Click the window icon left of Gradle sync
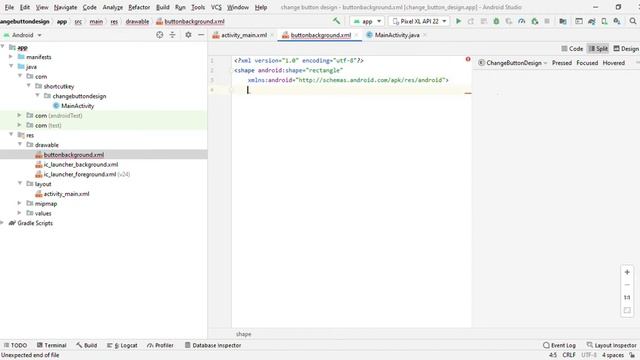 click(579, 21)
